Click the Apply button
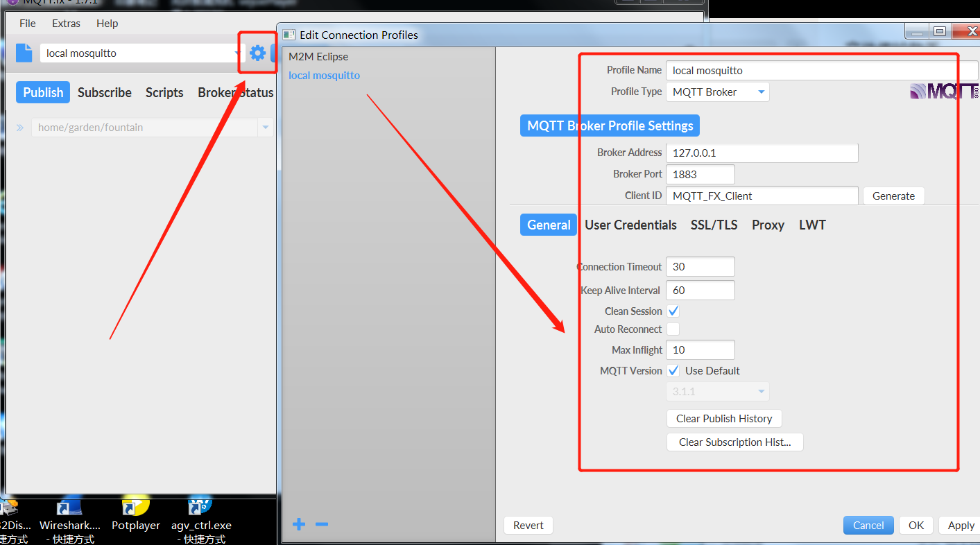Image resolution: width=980 pixels, height=545 pixels. pos(961,525)
